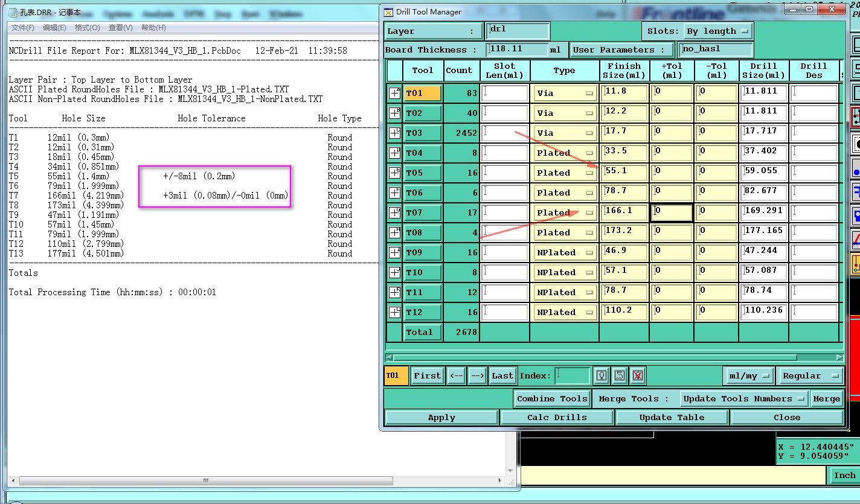Open the Type dropdown for tool T03
This screenshot has height=504, width=860.
[x=564, y=133]
